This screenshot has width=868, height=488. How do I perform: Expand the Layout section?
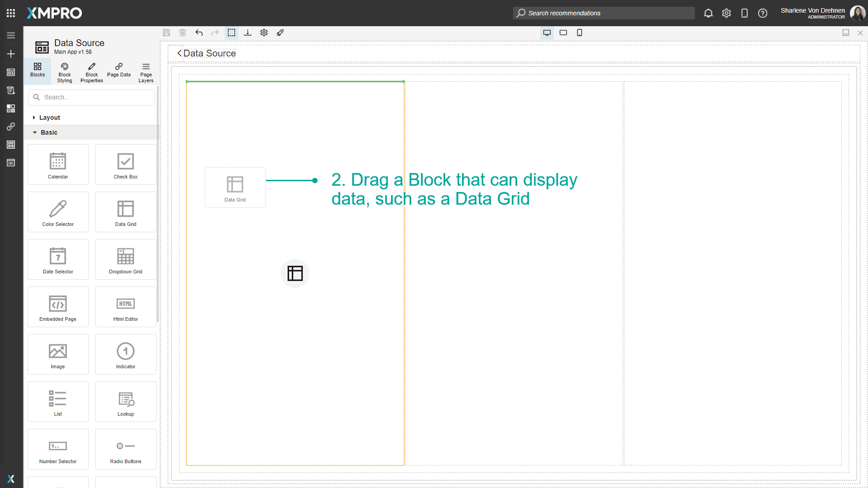pos(49,117)
